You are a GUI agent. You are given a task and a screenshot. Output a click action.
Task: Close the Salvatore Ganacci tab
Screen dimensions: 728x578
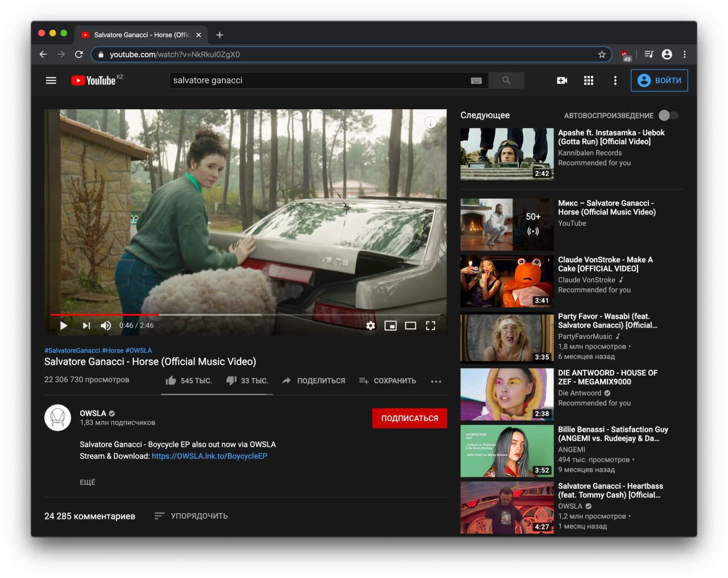click(198, 35)
